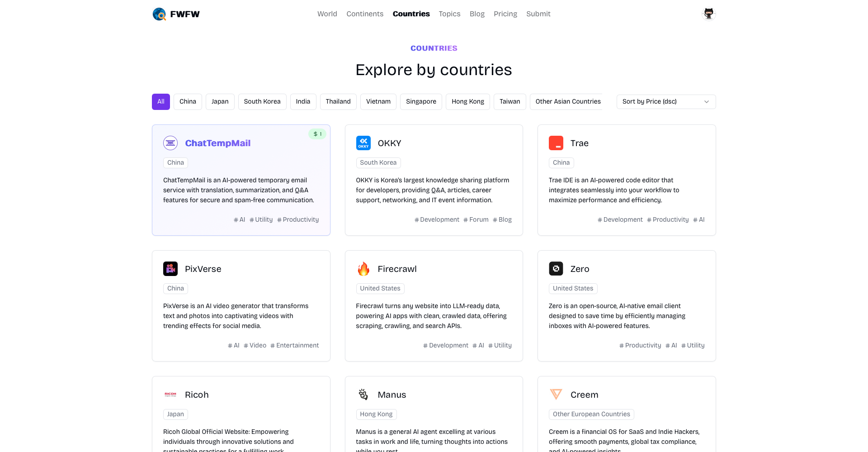The width and height of the screenshot is (868, 452).
Task: Click the FWFW brand name text
Action: click(185, 14)
